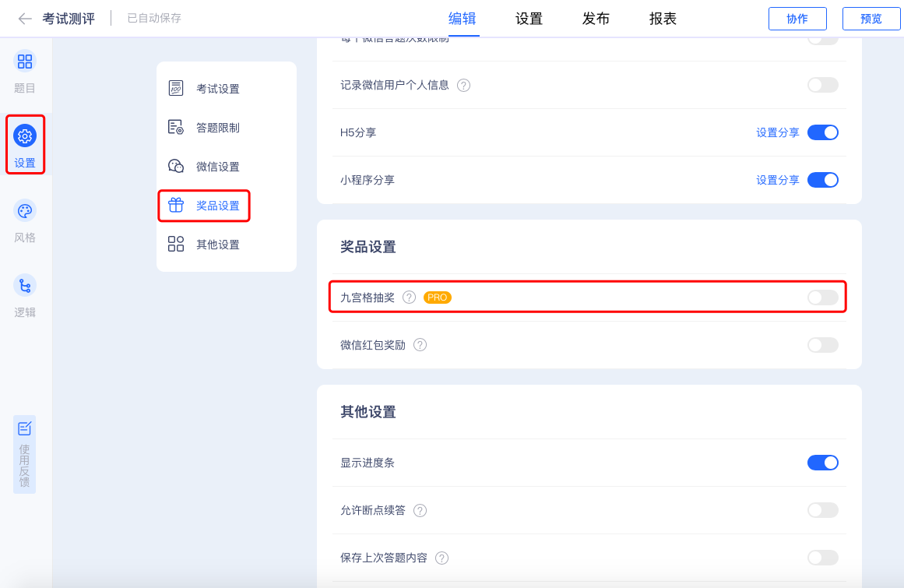Open the 逻辑 branch icon
This screenshot has width=904, height=588.
pos(25,285)
